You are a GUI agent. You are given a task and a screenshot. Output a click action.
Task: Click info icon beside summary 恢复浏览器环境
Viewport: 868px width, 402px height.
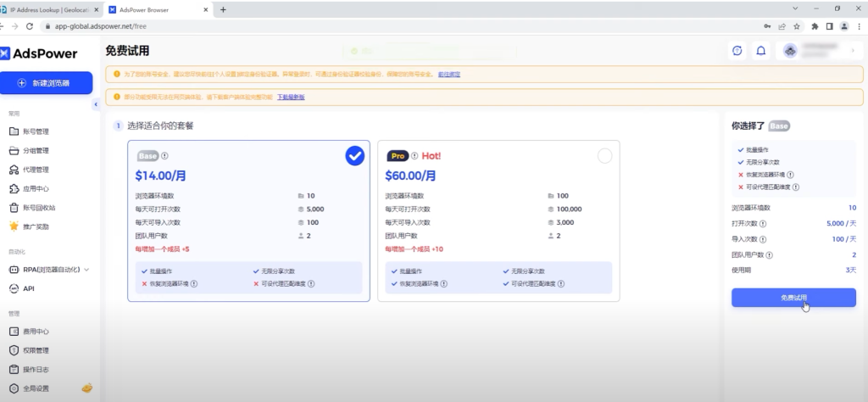[790, 175]
